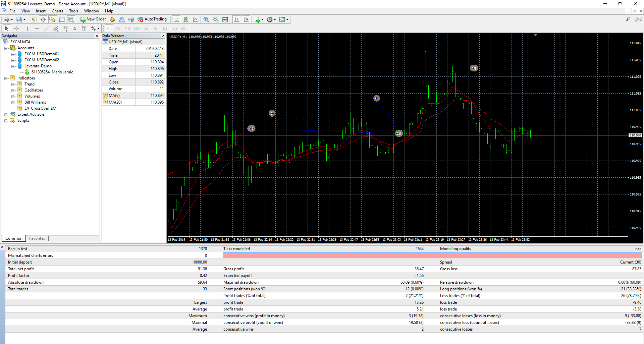
Task: Open the Tools menu
Action: [x=73, y=11]
